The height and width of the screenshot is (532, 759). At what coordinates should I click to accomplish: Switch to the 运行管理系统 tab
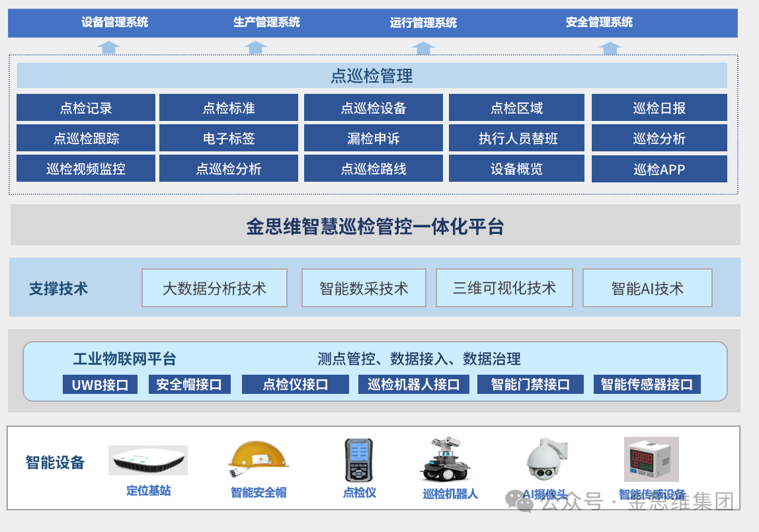coord(423,23)
